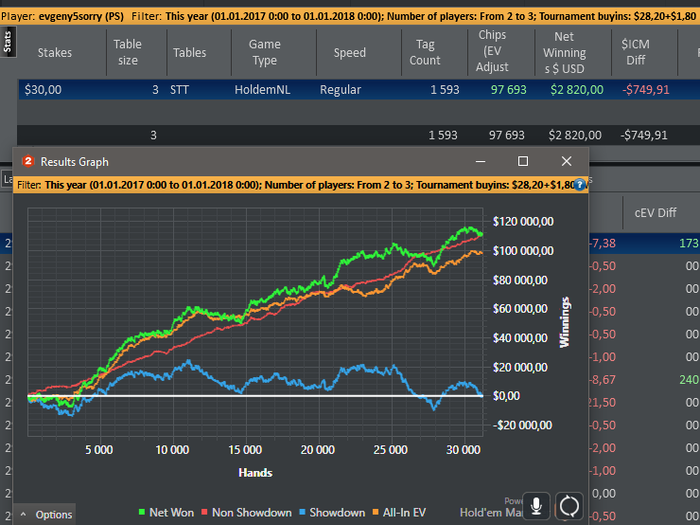This screenshot has width=700, height=525.
Task: Close the Results Graph window
Action: [566, 161]
